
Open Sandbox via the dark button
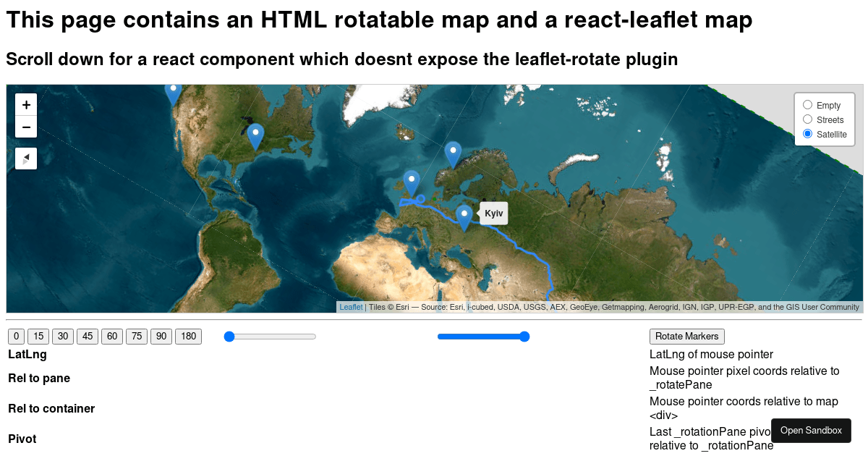click(811, 430)
